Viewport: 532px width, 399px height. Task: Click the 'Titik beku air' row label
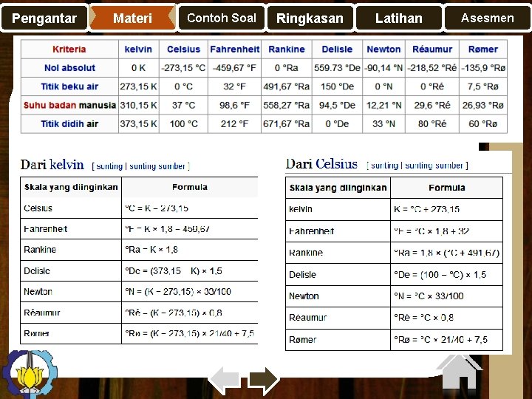pyautogui.click(x=69, y=86)
